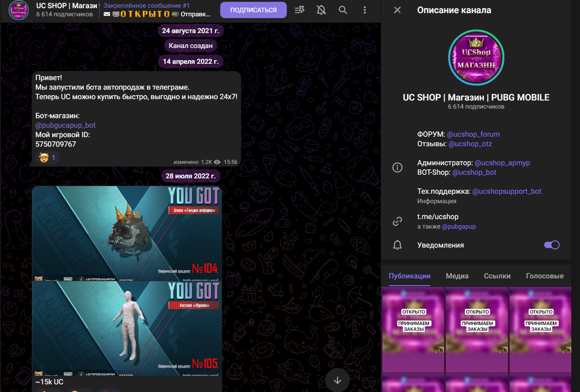Switch to the Медиа tab
The height and width of the screenshot is (392, 580).
(x=457, y=276)
